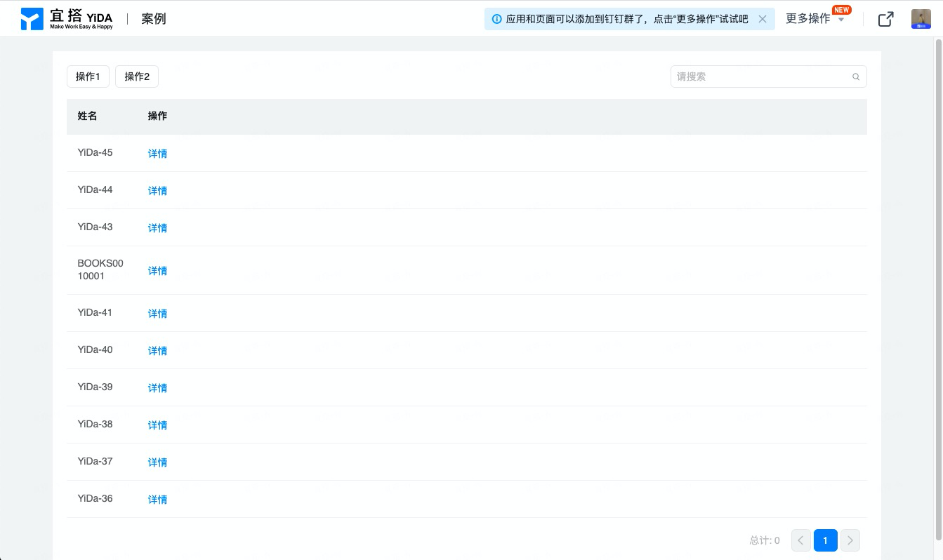Viewport: 943px width, 560px height.
Task: Click the user avatar picture
Action: 921,19
